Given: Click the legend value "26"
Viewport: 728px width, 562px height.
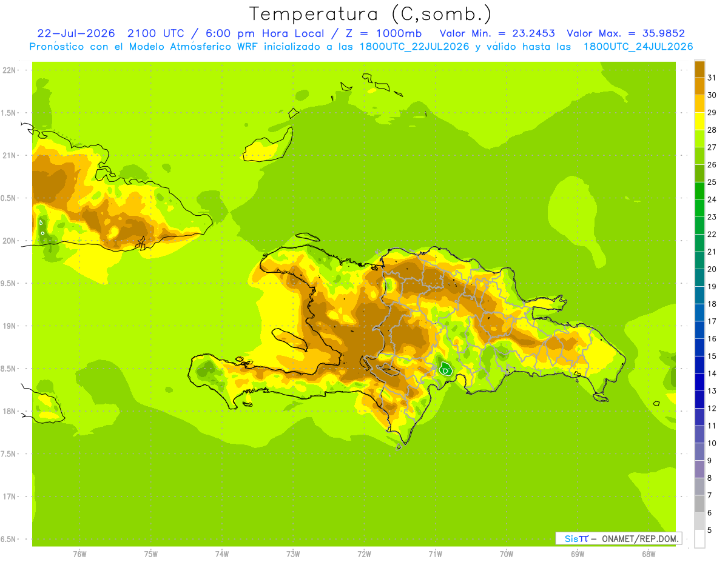Looking at the screenshot, I should tap(712, 164).
